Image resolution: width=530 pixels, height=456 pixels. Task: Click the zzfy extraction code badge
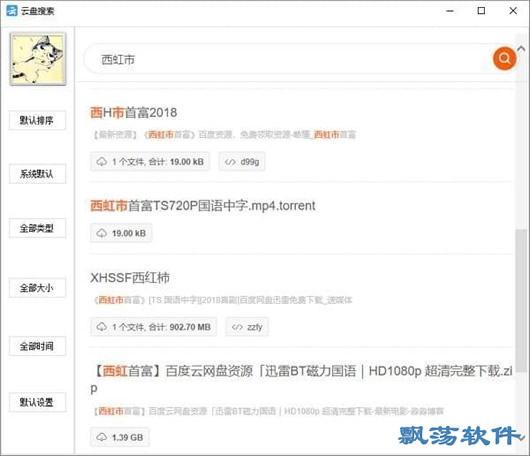[x=247, y=327]
